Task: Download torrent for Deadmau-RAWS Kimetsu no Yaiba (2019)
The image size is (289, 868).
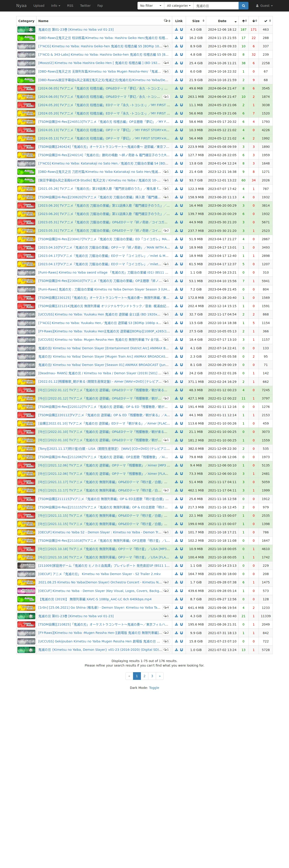Action: click(x=176, y=373)
